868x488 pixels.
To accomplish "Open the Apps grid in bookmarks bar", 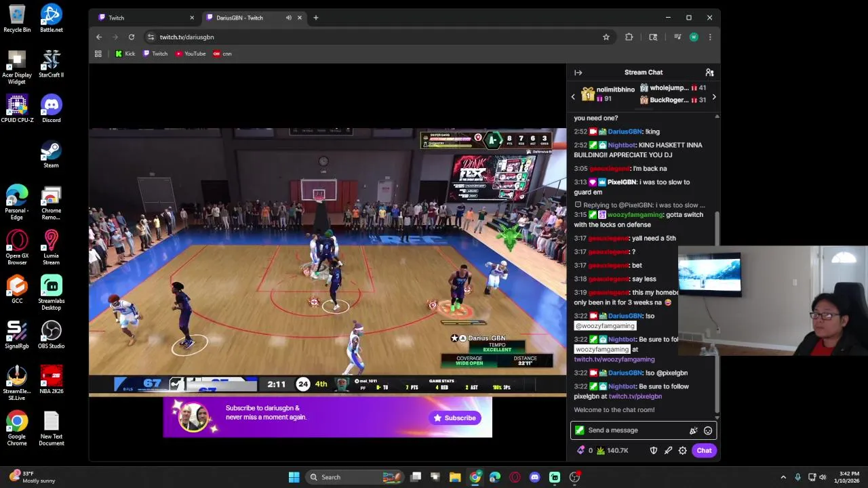I will pos(98,54).
